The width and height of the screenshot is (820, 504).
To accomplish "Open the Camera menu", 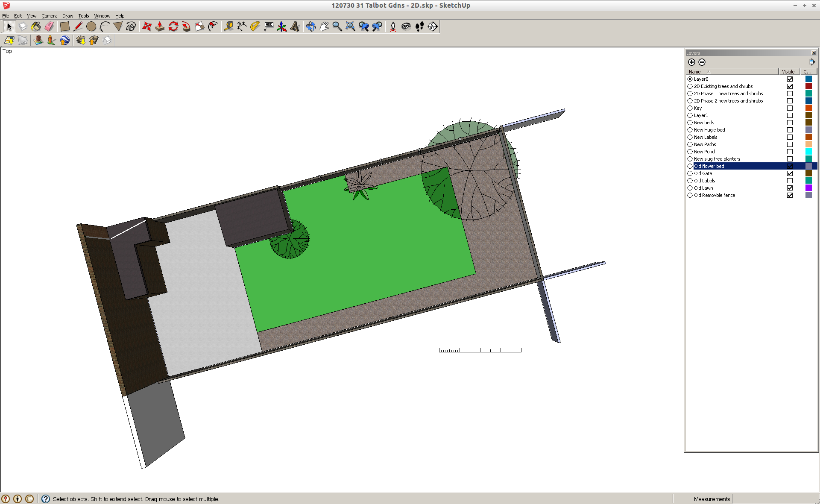I will coord(50,16).
